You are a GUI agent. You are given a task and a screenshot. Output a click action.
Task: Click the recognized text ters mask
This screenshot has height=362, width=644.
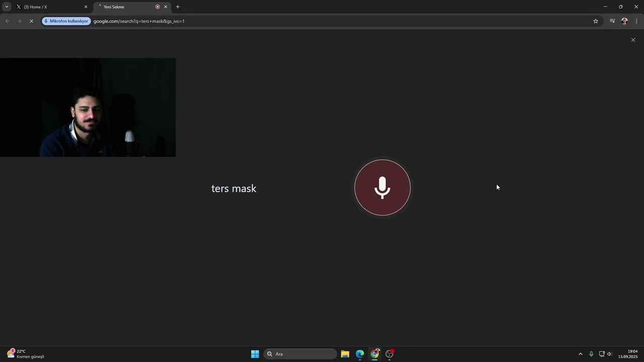point(234,189)
